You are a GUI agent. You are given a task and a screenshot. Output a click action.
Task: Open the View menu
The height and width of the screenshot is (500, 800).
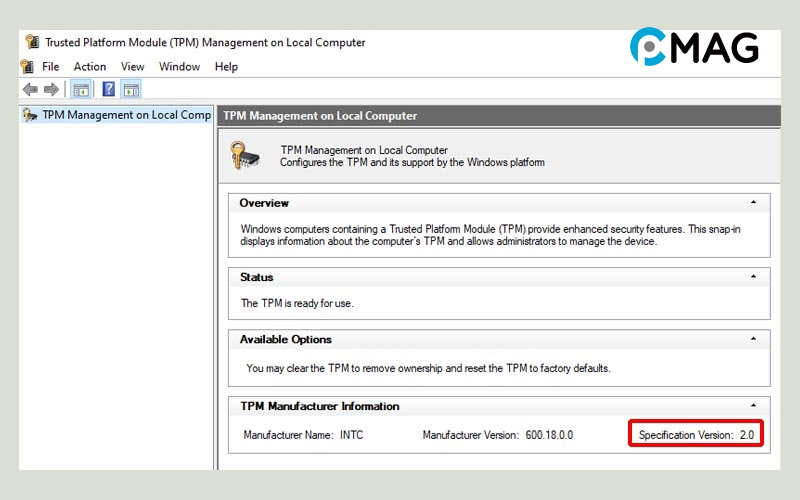[133, 67]
